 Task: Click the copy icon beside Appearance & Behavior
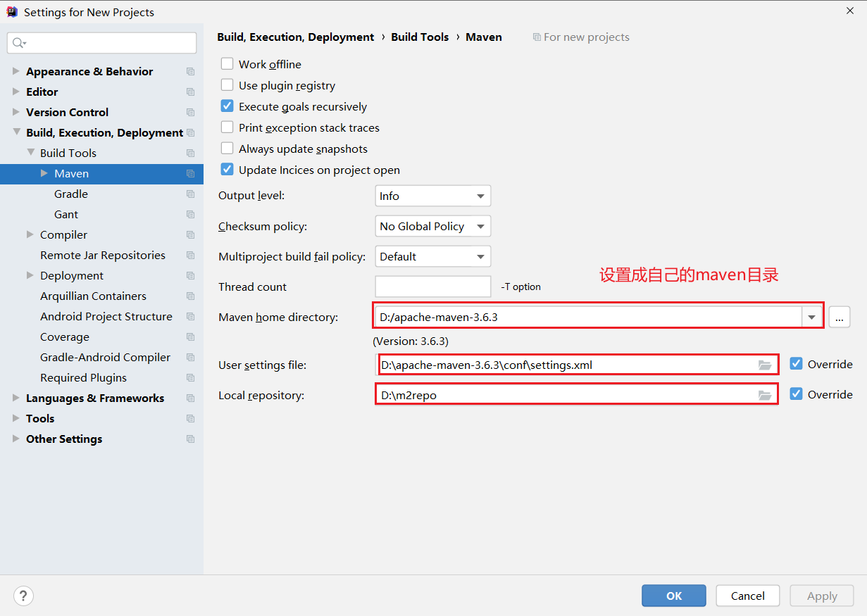190,71
